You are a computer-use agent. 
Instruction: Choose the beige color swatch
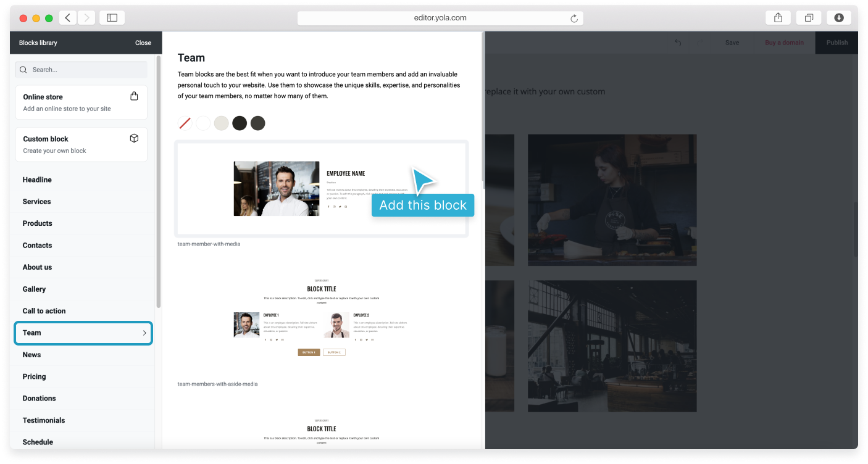pyautogui.click(x=221, y=123)
